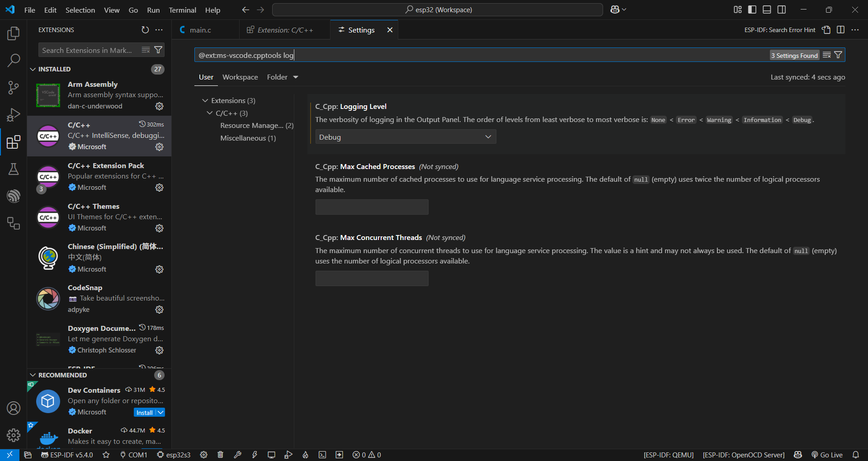Open the Source Control view

click(14, 88)
